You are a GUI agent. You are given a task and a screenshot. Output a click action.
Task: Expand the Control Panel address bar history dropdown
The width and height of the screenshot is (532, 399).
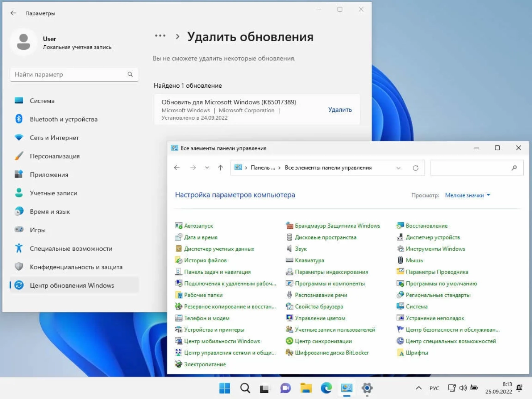point(398,168)
